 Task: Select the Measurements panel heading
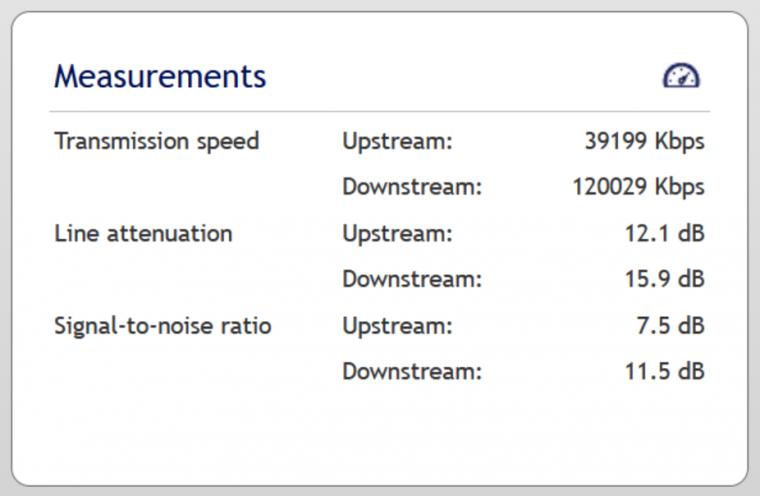tap(160, 77)
